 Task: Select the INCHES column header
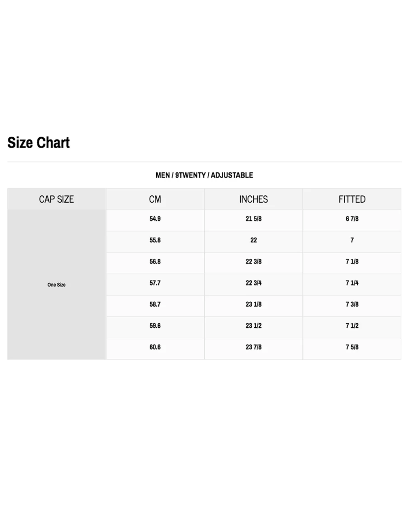click(253, 199)
